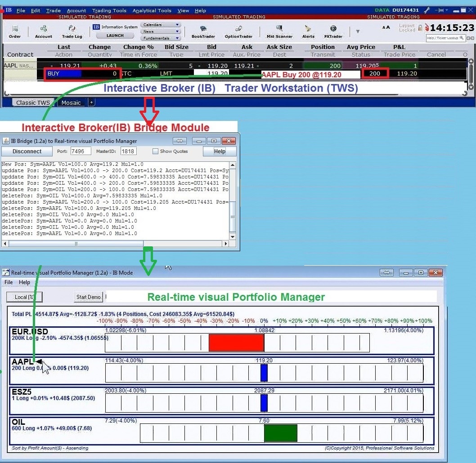Click the ESZ5 position label
Image resolution: width=476 pixels, height=463 pixels.
(x=22, y=392)
